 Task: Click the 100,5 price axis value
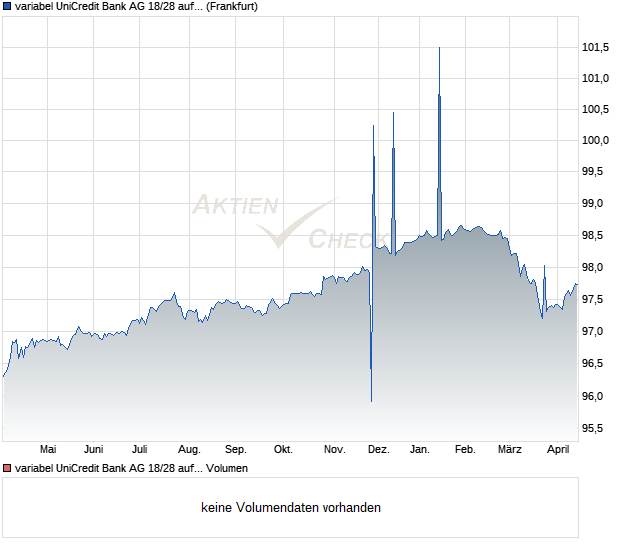point(595,109)
